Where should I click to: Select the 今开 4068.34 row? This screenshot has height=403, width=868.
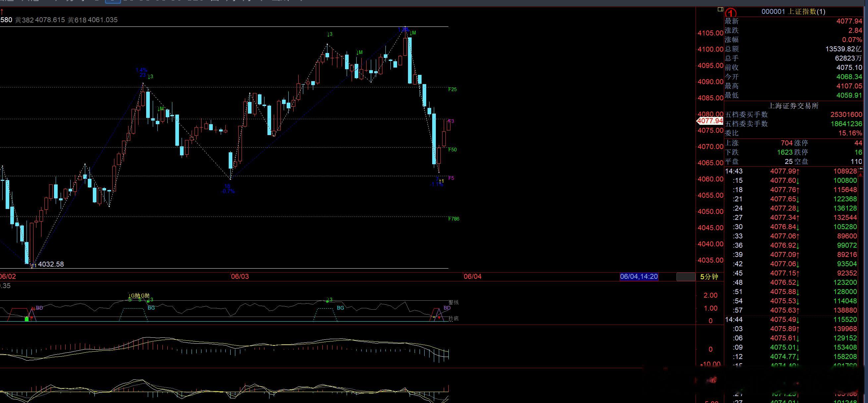coord(793,77)
